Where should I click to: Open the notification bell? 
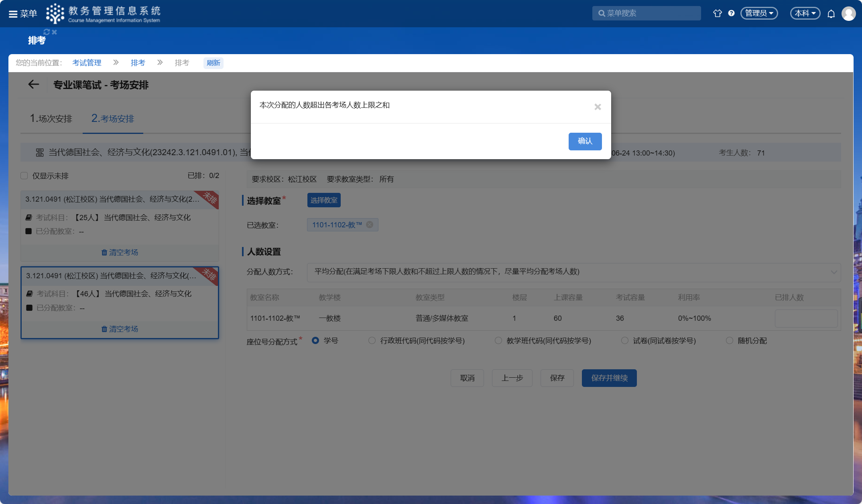tap(831, 14)
